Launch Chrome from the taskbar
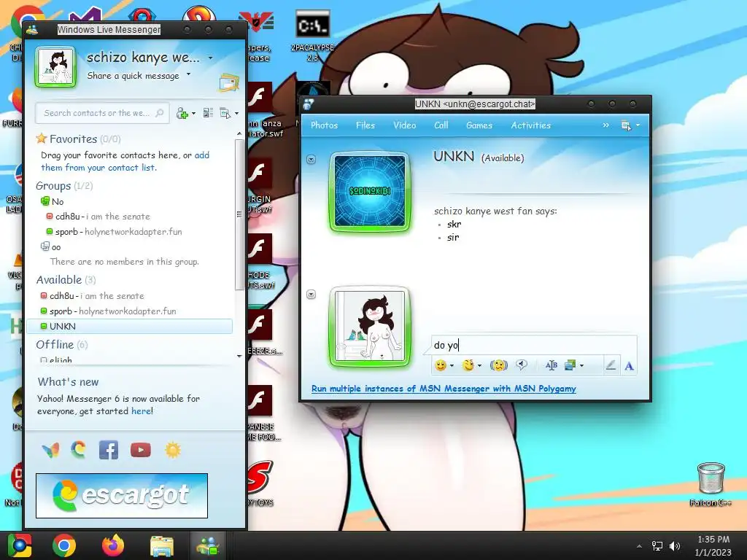747x560 pixels. pos(64,545)
